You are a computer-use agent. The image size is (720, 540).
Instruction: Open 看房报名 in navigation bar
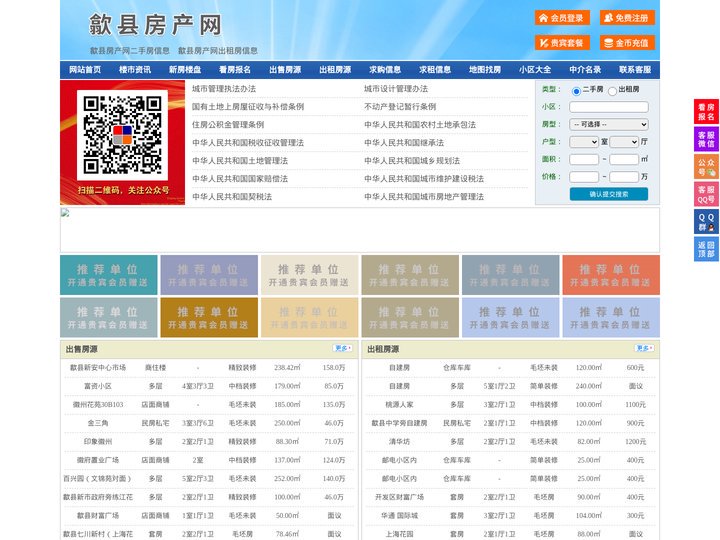click(235, 70)
